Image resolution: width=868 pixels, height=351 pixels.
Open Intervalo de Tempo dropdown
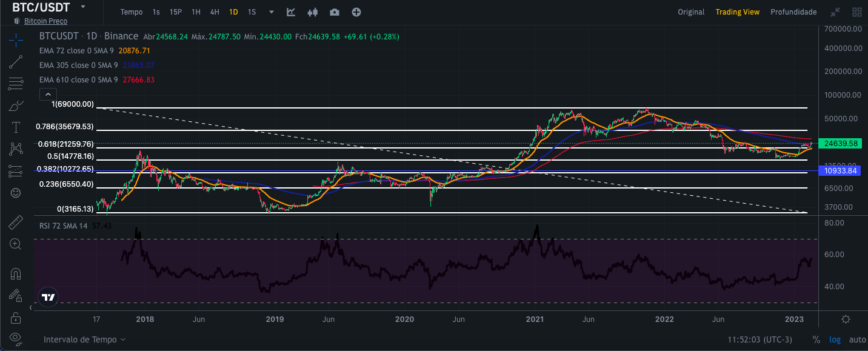[x=85, y=339]
